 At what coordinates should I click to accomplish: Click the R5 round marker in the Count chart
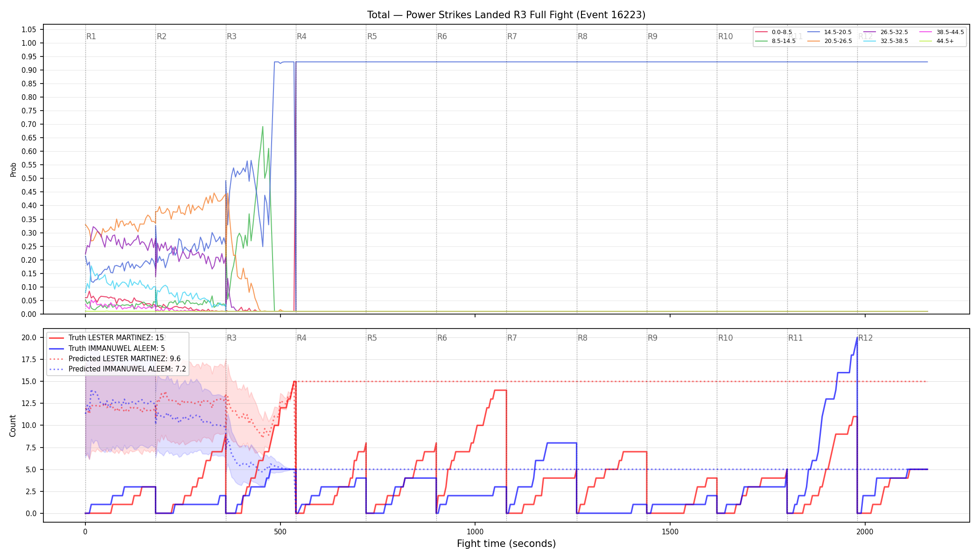(372, 338)
